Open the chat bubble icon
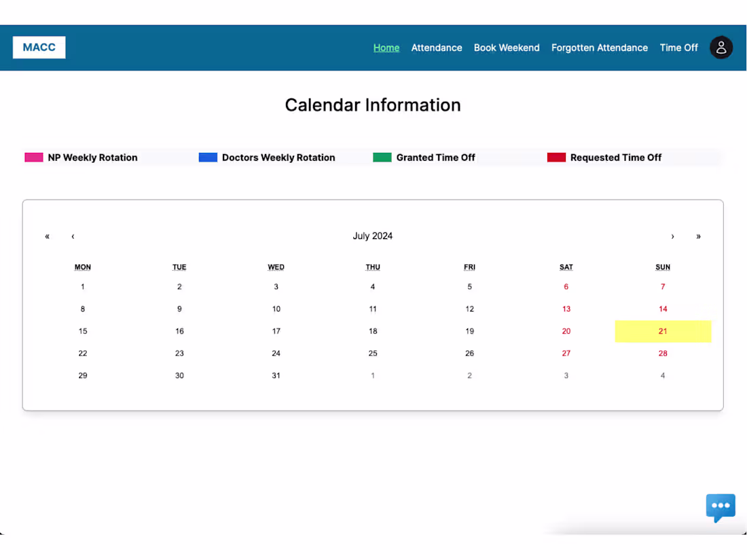The image size is (747, 560). [721, 507]
